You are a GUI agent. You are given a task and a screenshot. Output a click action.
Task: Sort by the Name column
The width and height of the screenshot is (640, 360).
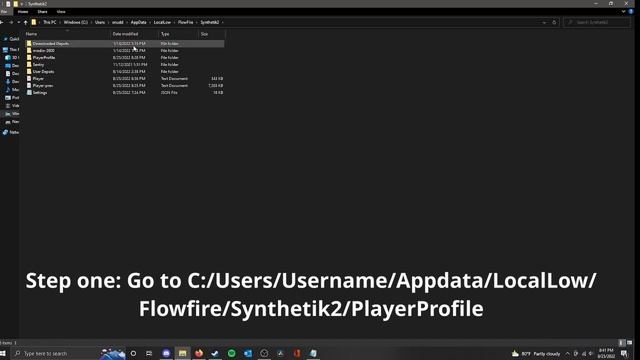(31, 34)
